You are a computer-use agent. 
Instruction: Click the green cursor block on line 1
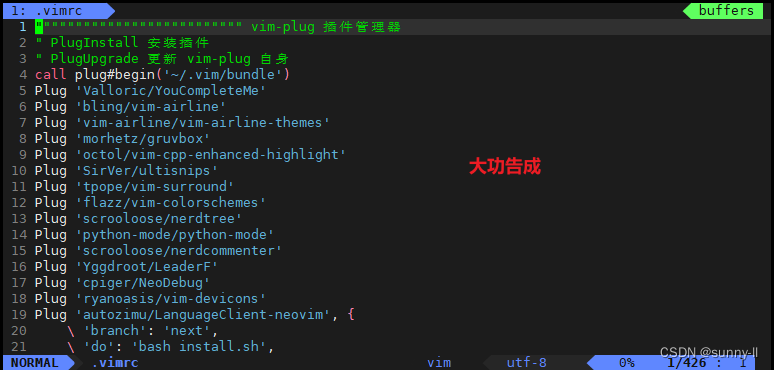click(39, 27)
